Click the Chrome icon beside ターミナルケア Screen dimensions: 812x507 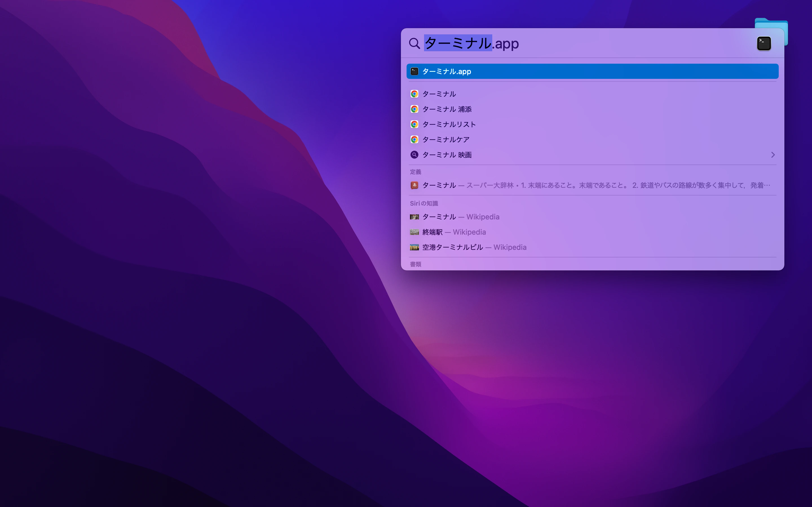pos(414,139)
